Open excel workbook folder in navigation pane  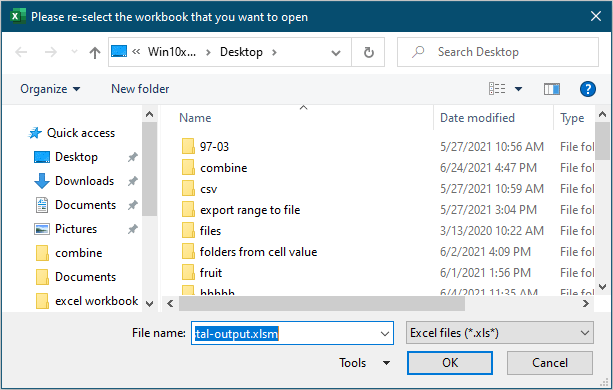(x=96, y=301)
